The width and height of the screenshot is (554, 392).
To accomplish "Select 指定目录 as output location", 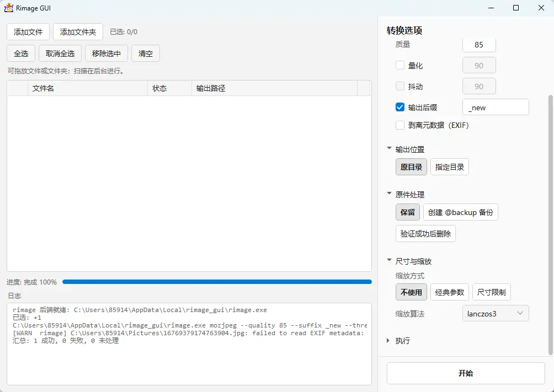I will pos(449,167).
